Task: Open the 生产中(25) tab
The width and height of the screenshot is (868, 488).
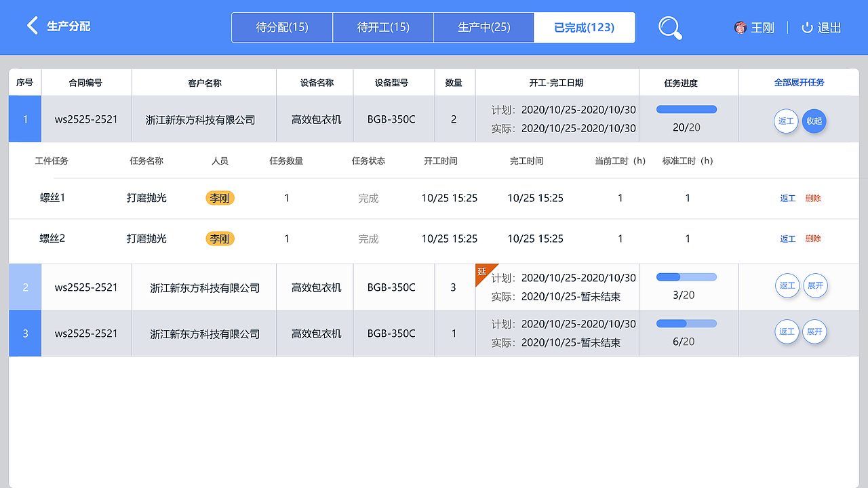Action: [x=484, y=28]
